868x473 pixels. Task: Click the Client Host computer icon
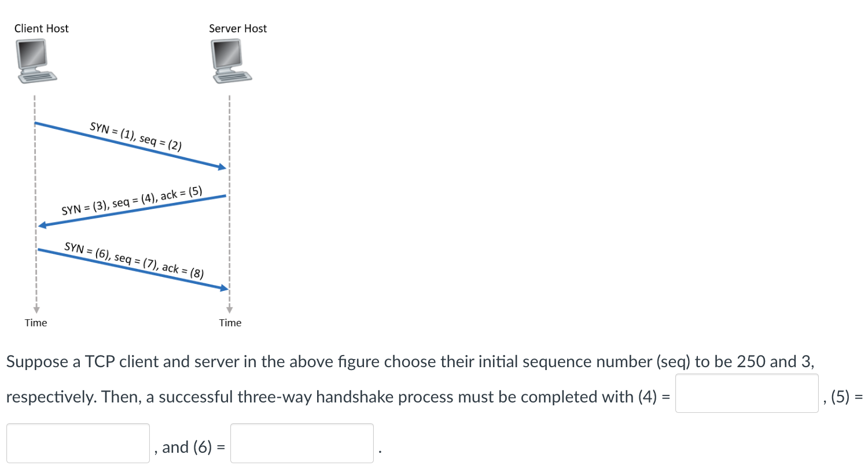36,60
